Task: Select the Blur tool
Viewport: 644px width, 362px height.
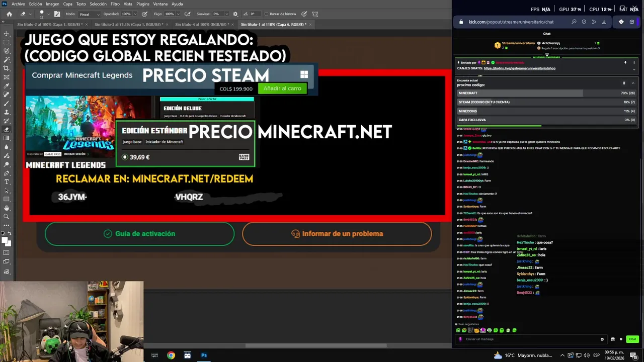Action: click(x=7, y=147)
